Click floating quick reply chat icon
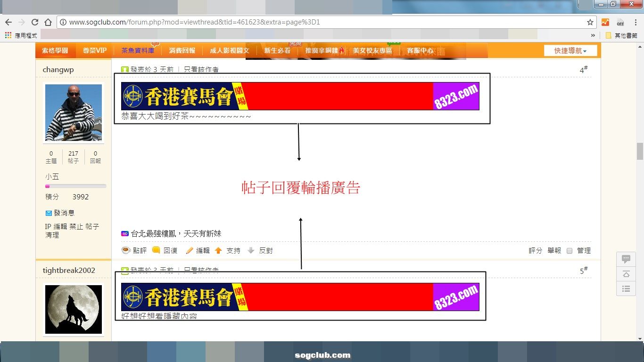The height and width of the screenshot is (362, 644). pos(626,259)
